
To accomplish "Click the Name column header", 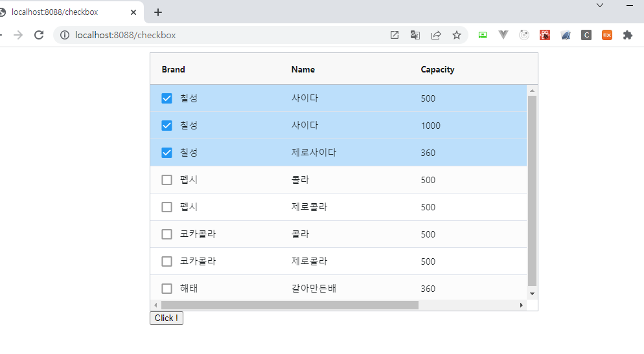I will point(303,69).
